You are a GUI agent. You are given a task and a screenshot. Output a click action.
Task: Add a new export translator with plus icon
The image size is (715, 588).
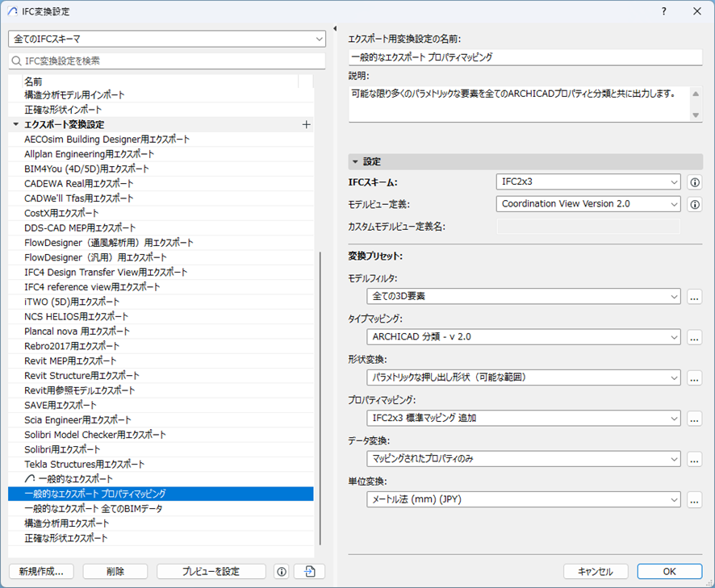[307, 124]
